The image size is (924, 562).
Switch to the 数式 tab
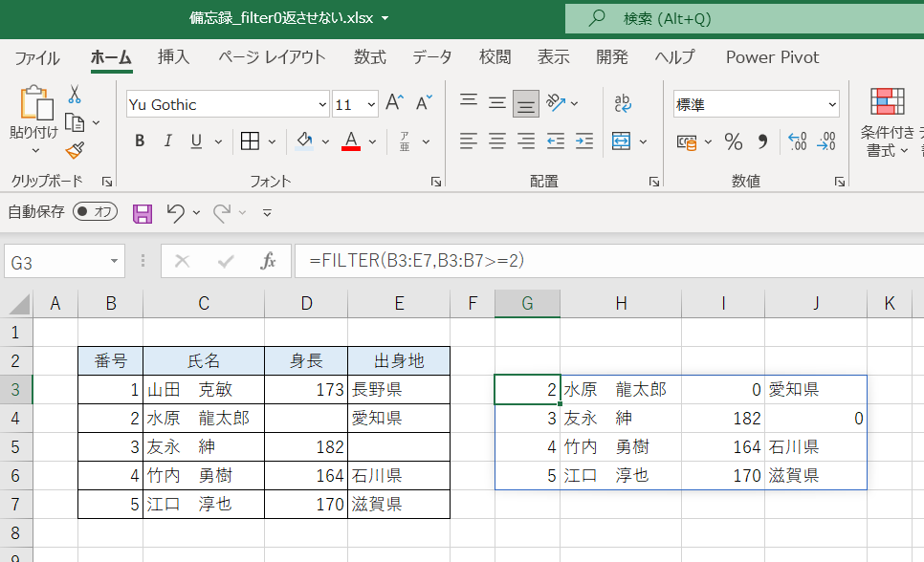click(x=369, y=57)
